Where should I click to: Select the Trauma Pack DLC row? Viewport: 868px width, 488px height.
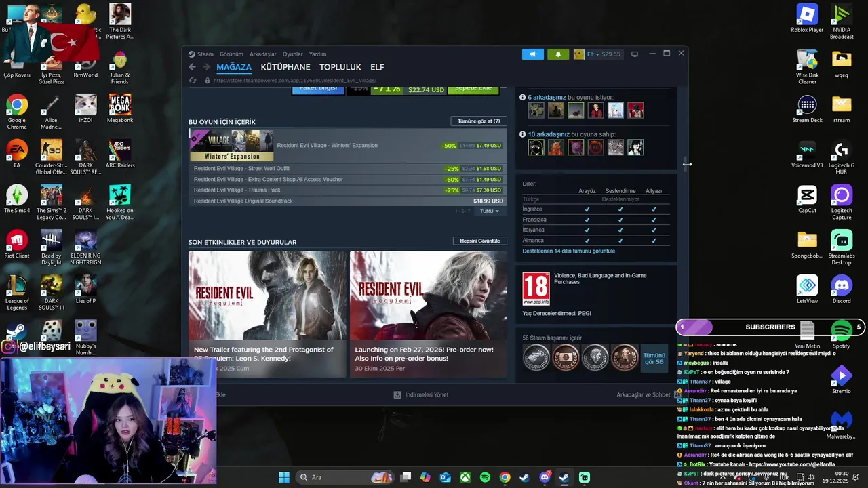[347, 190]
